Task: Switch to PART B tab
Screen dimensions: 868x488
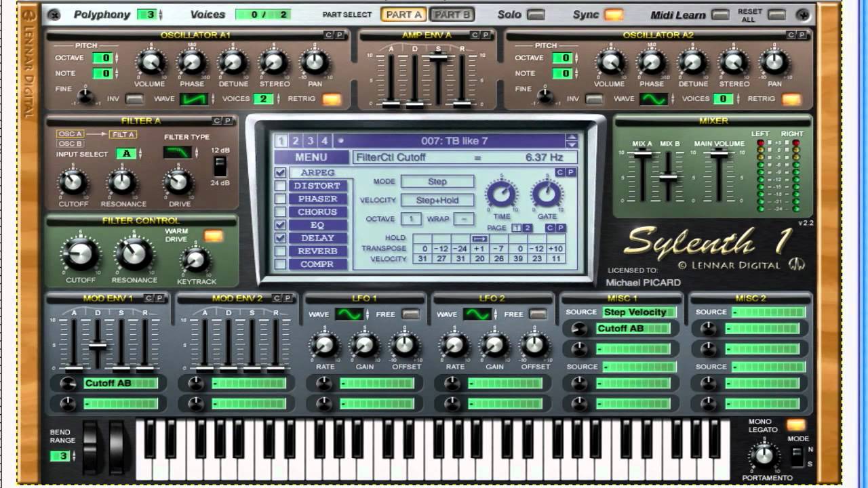Action: click(452, 14)
